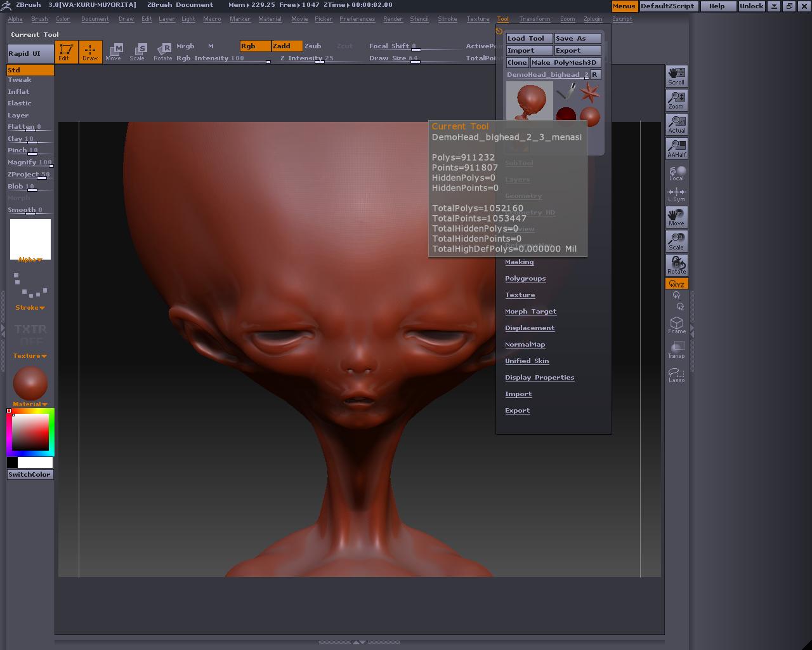
Task: Enable Transp transparency toggle
Action: pos(676,350)
